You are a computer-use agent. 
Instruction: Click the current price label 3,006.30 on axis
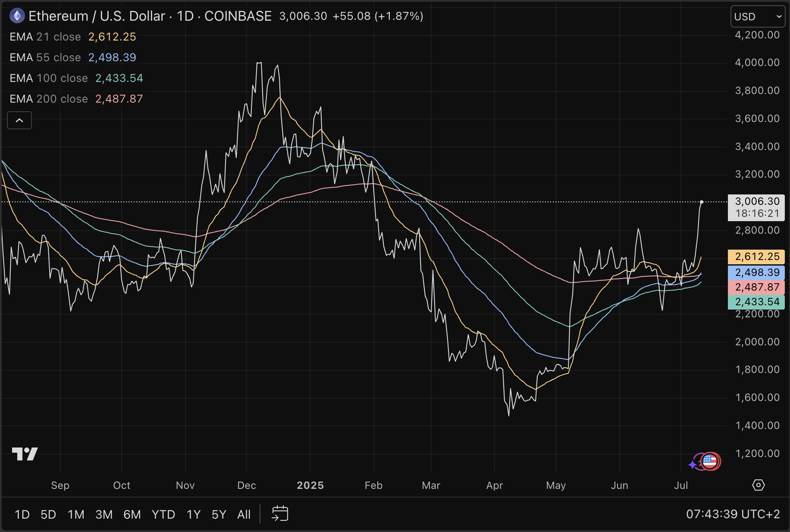[x=756, y=202]
